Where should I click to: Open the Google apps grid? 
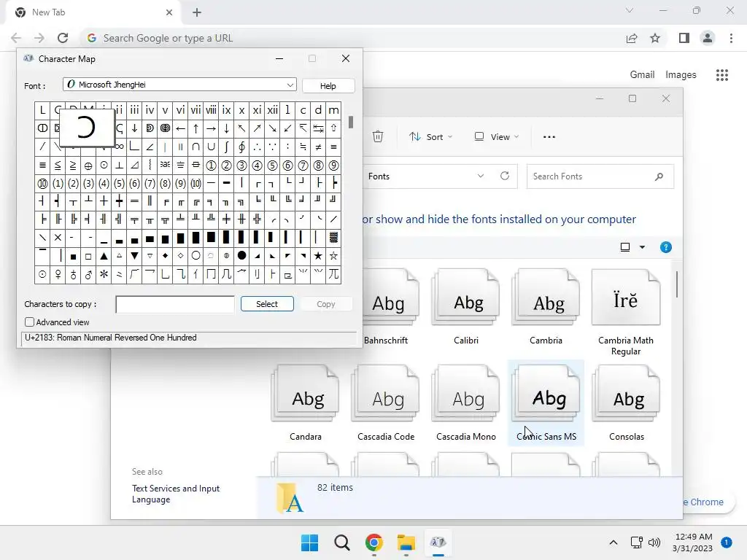coord(722,75)
